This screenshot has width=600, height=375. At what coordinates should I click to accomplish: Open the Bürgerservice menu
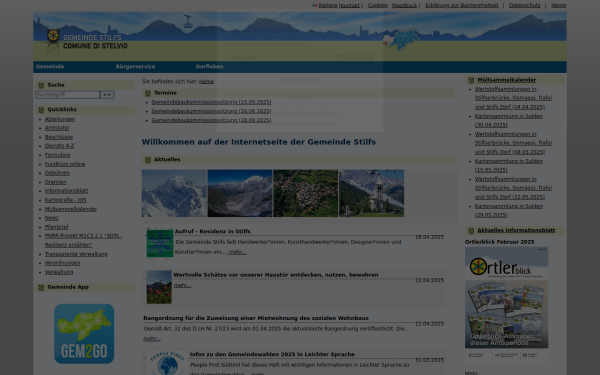click(x=135, y=67)
